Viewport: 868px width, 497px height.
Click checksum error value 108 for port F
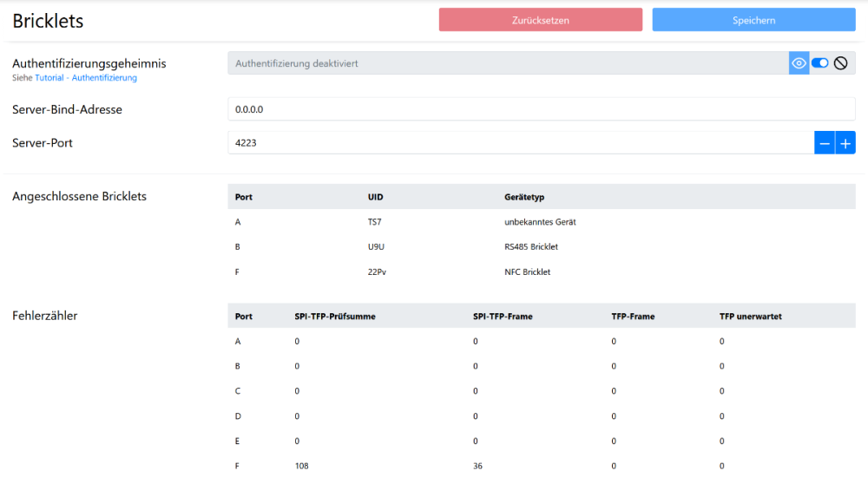pyautogui.click(x=302, y=466)
